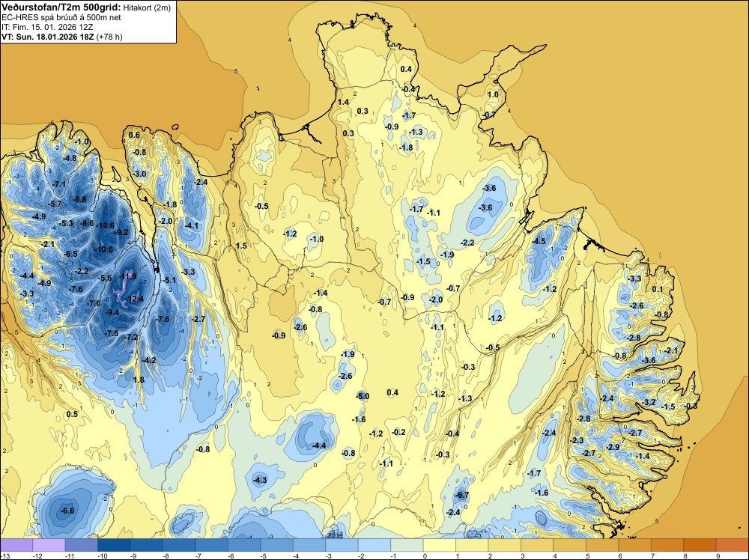The width and height of the screenshot is (749, 560).
Task: Click the map value "-5.1"
Action: pos(169,280)
